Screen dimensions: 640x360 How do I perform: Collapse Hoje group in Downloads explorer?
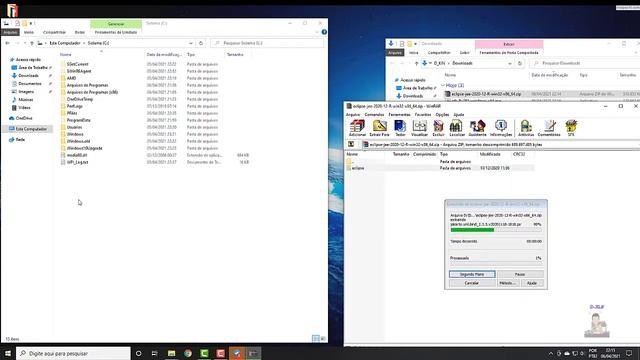[443, 85]
